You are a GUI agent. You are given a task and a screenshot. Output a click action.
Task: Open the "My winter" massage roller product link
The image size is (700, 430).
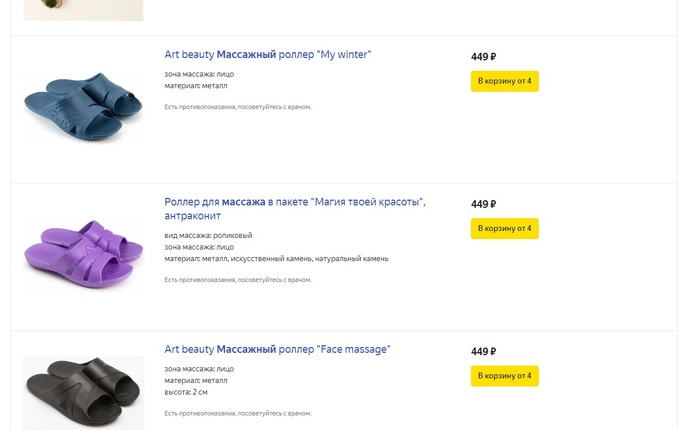click(267, 55)
